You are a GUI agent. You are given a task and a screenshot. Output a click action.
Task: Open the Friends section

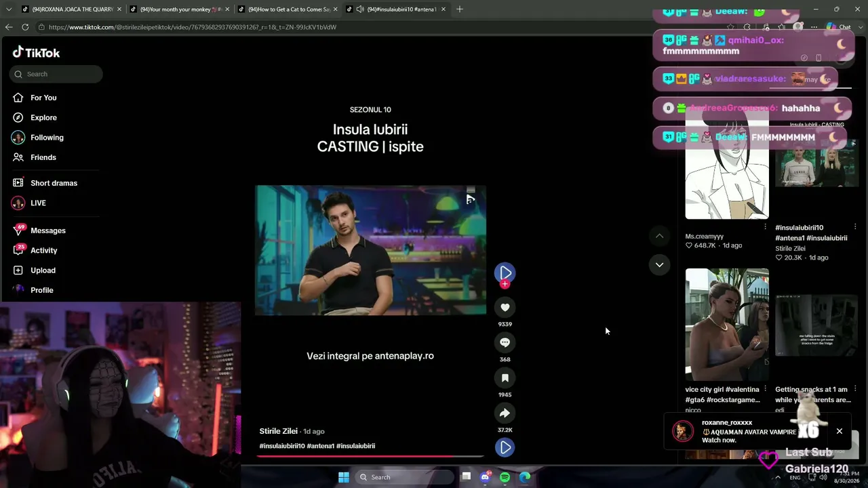(43, 157)
